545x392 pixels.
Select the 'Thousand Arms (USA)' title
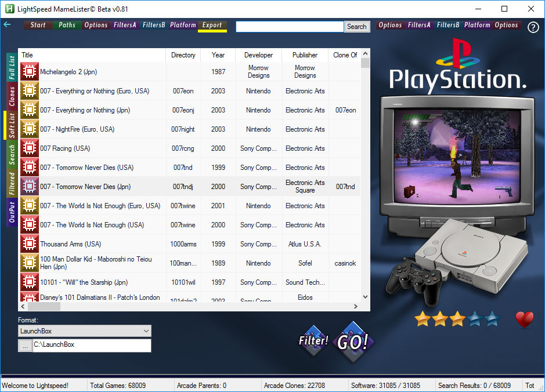tap(71, 244)
